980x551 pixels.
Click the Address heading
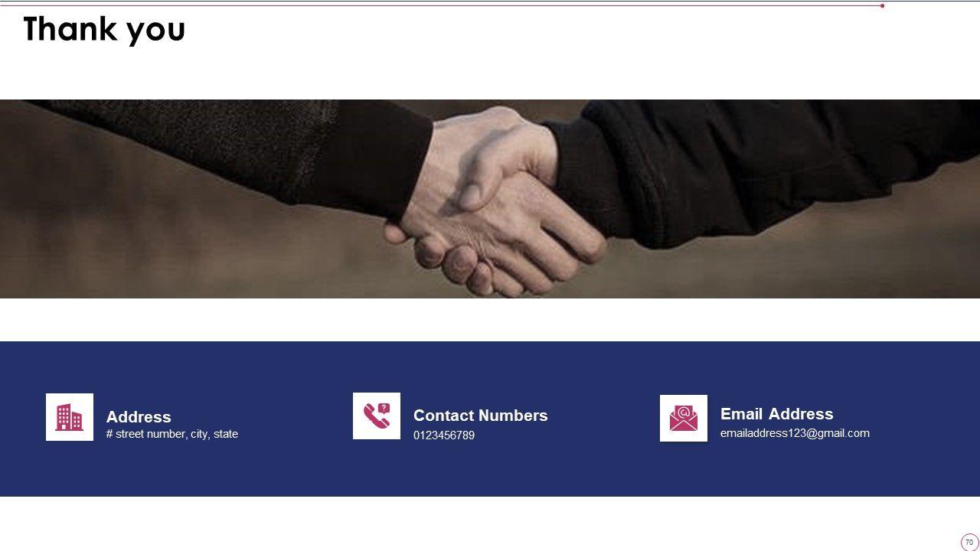pyautogui.click(x=139, y=417)
